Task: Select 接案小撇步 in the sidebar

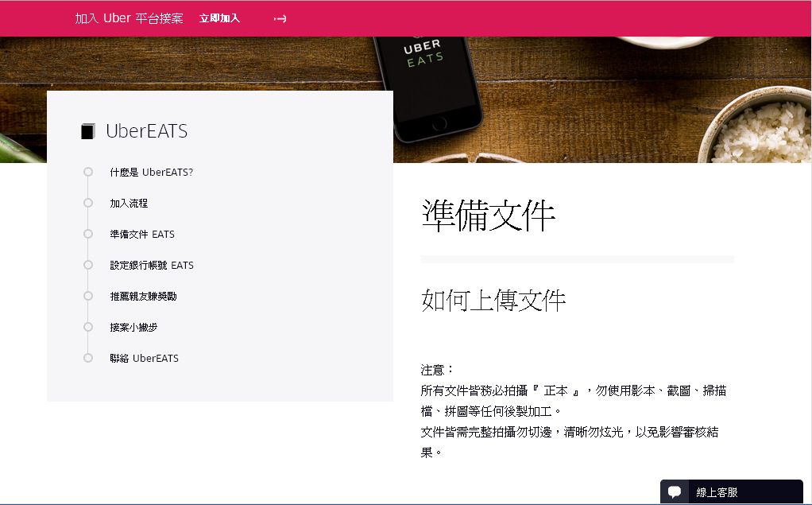Action: [x=133, y=327]
